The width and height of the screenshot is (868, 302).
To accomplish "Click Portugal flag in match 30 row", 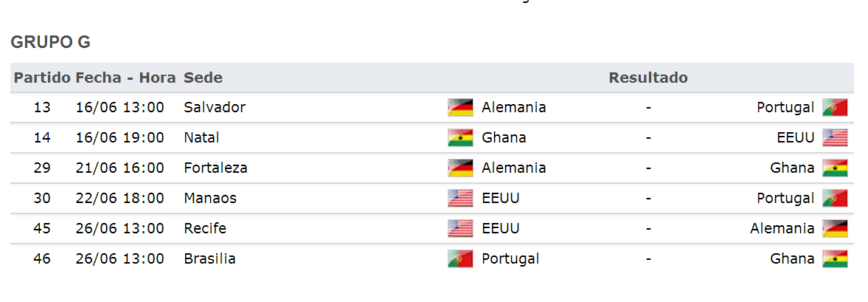I will (x=835, y=199).
